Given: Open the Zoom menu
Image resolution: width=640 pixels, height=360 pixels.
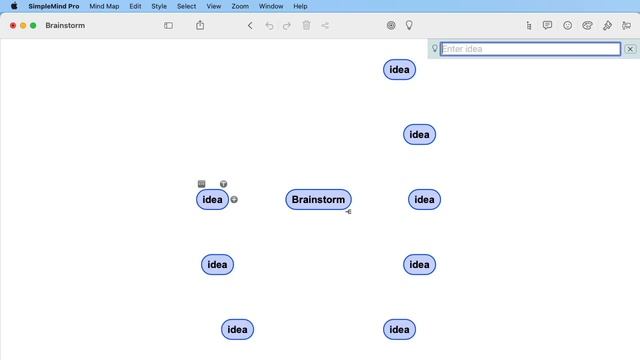Looking at the screenshot, I should point(240,6).
